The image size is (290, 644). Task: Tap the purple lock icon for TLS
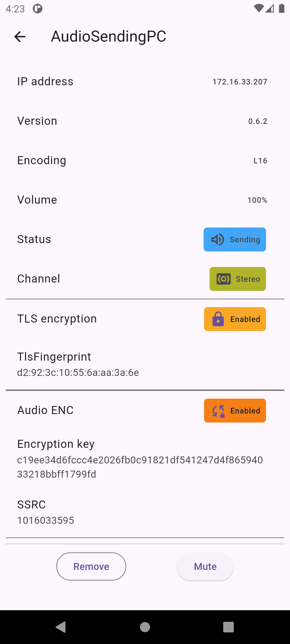[x=218, y=319]
